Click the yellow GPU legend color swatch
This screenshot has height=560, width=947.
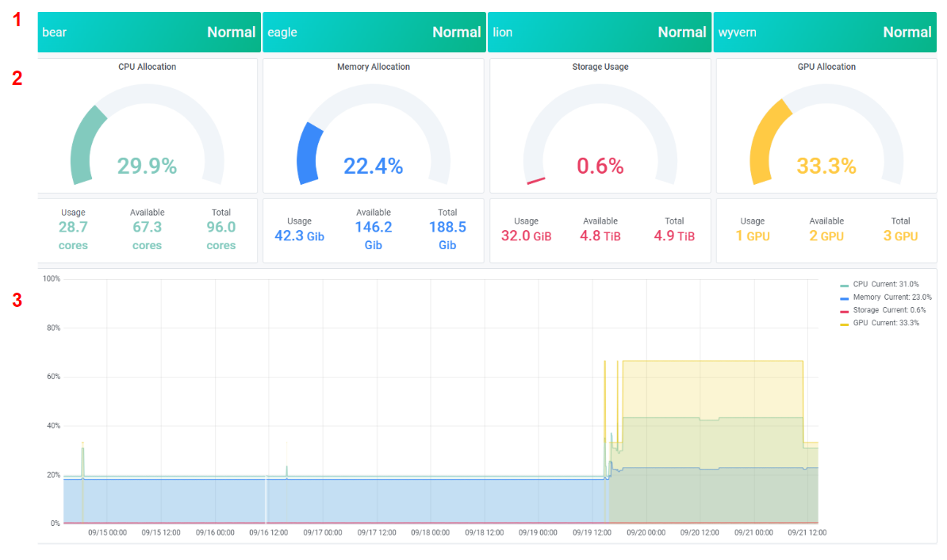point(845,324)
